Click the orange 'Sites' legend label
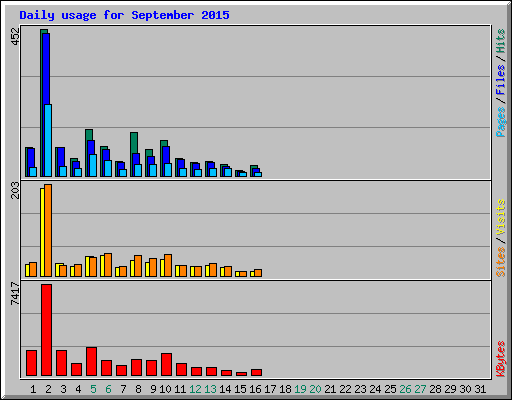The width and height of the screenshot is (512, 400). pos(500,262)
